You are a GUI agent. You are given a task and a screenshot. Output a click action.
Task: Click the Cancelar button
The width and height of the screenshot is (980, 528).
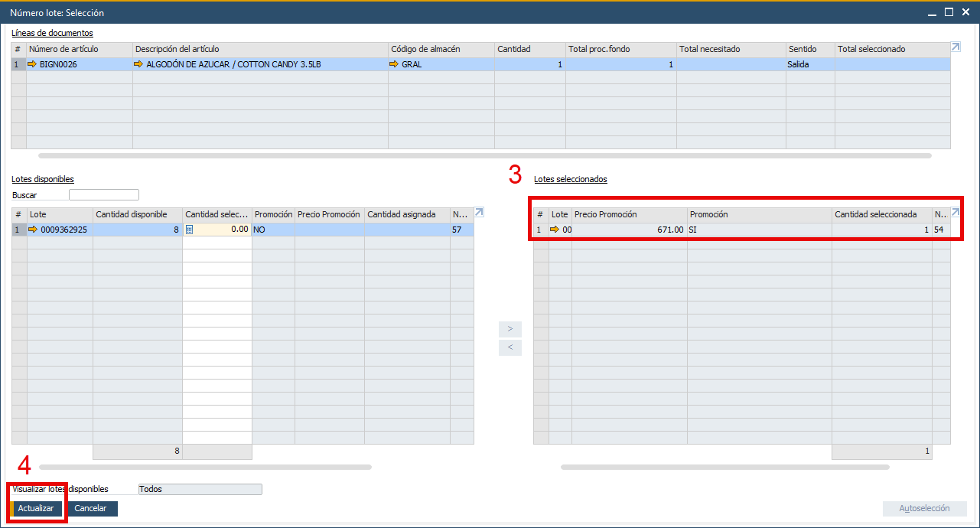[91, 508]
